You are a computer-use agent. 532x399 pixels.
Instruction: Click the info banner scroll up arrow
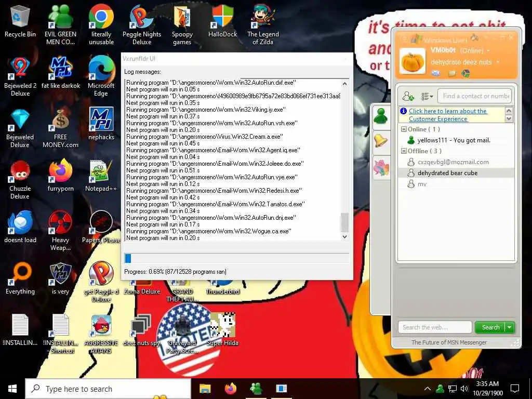[x=509, y=111]
